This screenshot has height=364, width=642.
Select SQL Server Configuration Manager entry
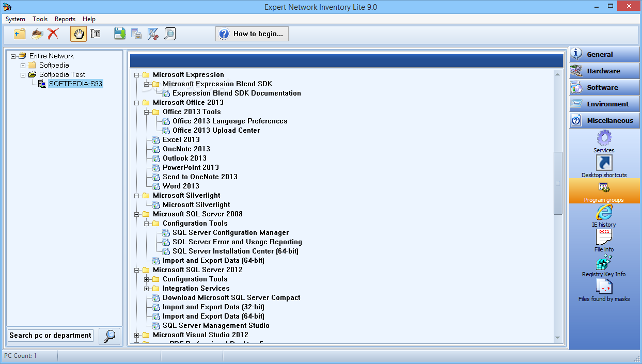pyautogui.click(x=230, y=233)
